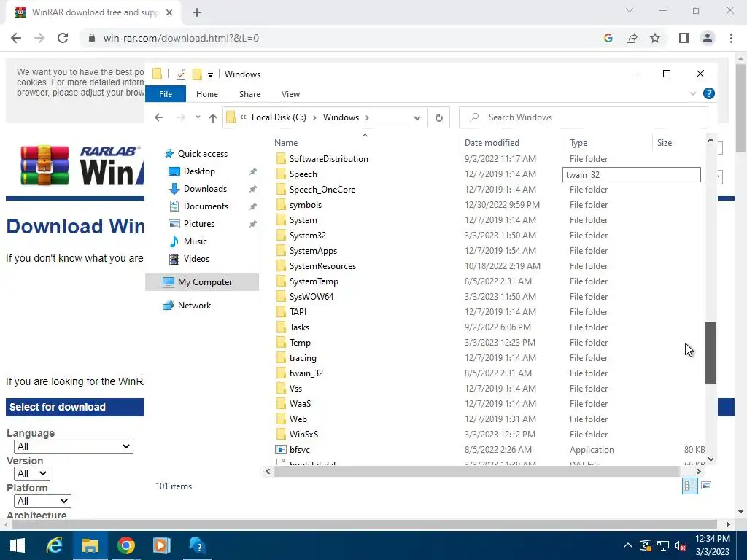Open the View ribbon tab

point(290,94)
